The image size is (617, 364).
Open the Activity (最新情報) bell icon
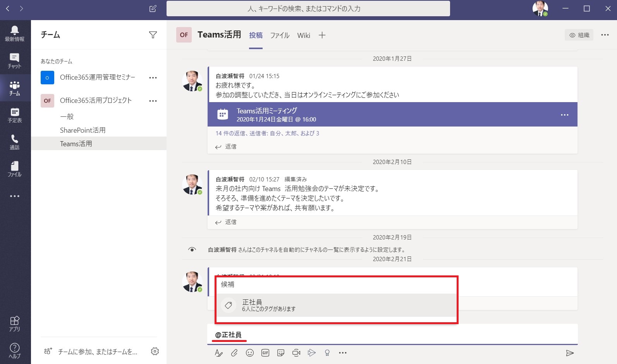point(15,34)
